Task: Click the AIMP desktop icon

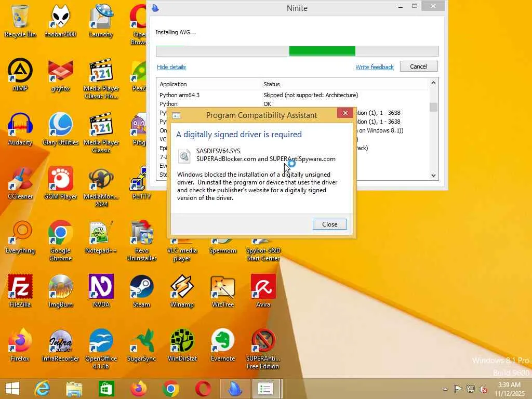Action: point(20,75)
